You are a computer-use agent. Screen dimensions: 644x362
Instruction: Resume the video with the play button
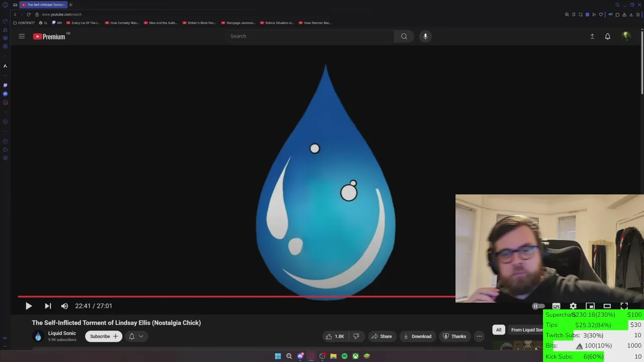(29, 306)
